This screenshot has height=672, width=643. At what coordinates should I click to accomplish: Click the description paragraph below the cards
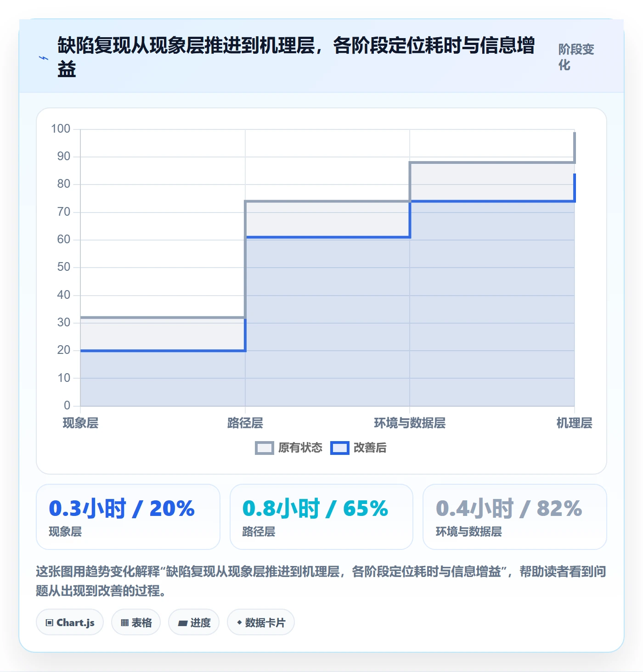coord(321,581)
